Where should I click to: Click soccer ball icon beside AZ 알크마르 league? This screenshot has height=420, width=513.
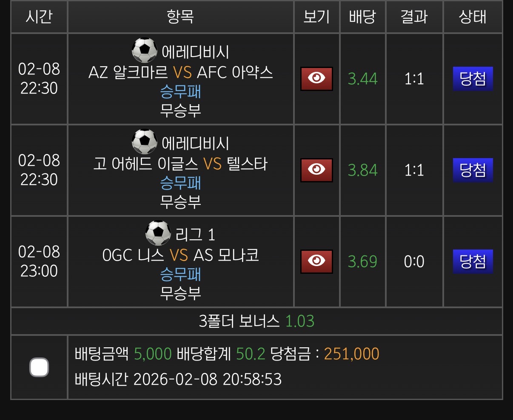click(x=145, y=51)
